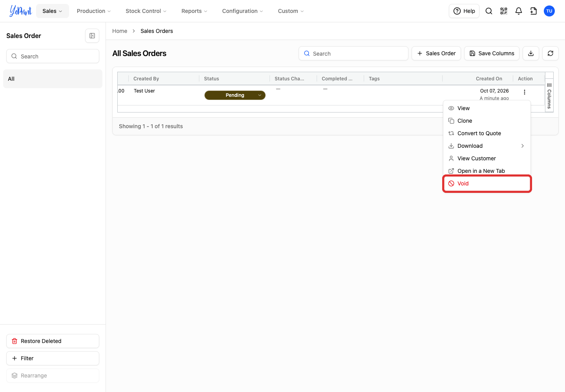565x392 pixels.
Task: Go to Home breadcrumb link
Action: [120, 31]
